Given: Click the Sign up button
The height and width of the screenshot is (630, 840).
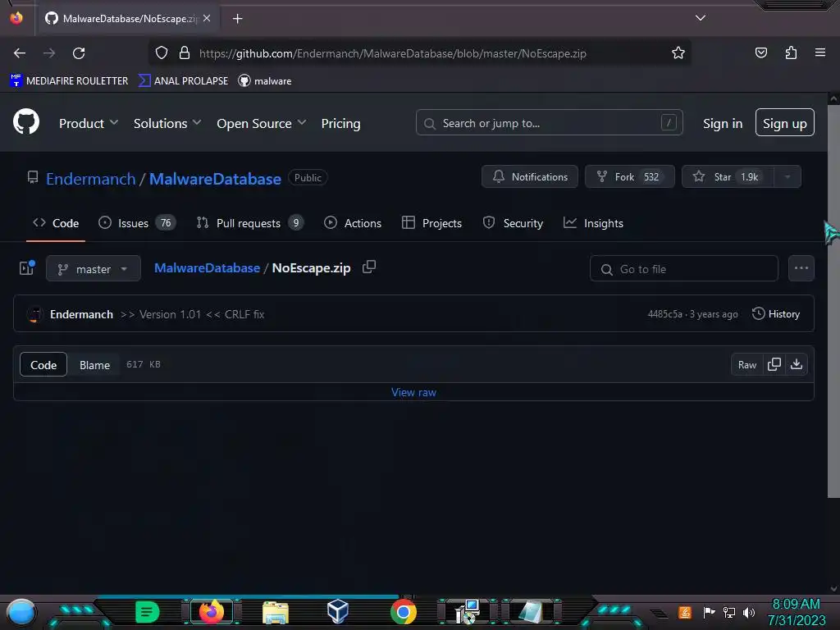Looking at the screenshot, I should (785, 123).
